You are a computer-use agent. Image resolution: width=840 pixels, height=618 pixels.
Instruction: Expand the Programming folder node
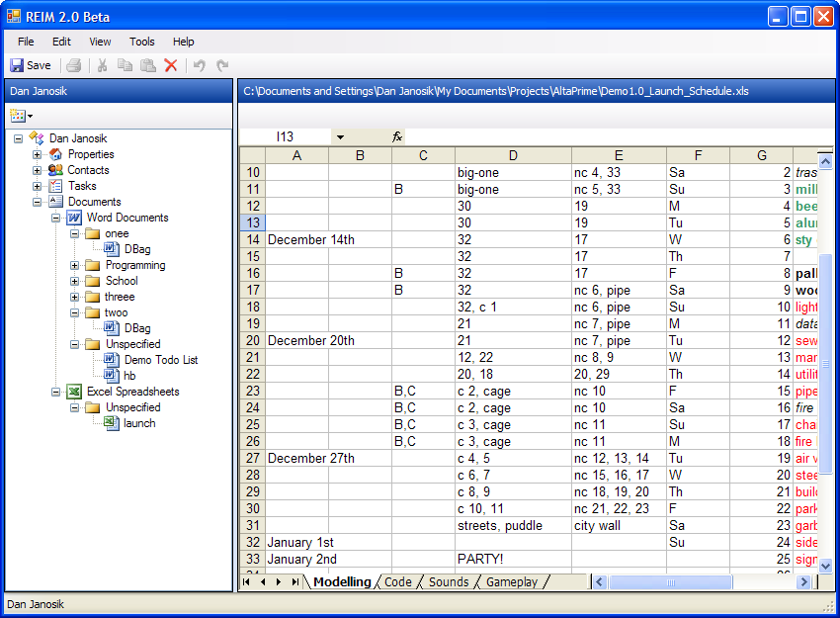point(74,265)
